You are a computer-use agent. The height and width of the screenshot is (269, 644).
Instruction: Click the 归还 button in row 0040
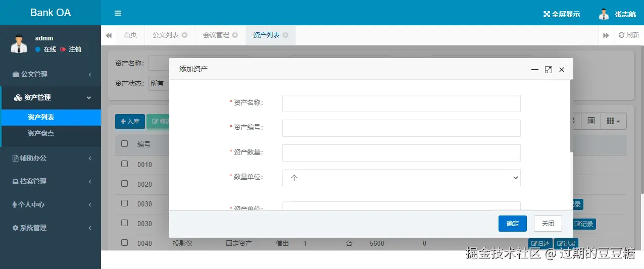540,244
